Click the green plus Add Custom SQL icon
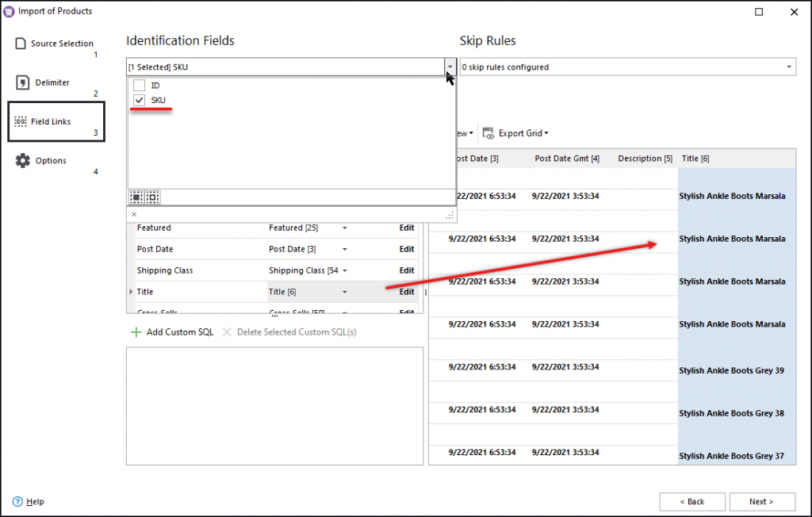 [136, 331]
